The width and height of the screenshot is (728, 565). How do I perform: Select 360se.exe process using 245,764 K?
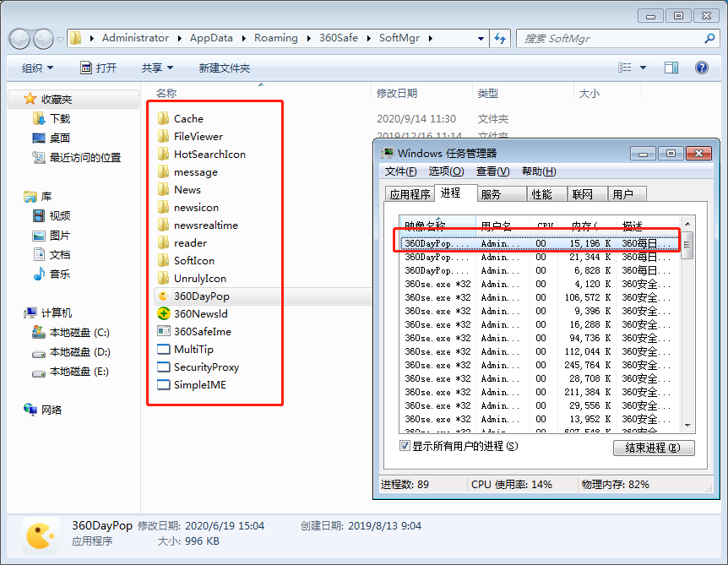(x=539, y=365)
